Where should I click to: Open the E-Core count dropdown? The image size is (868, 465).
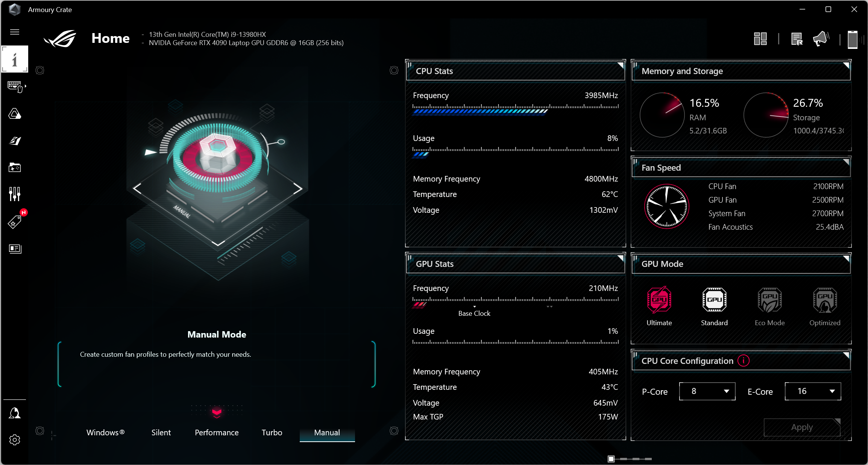point(813,391)
